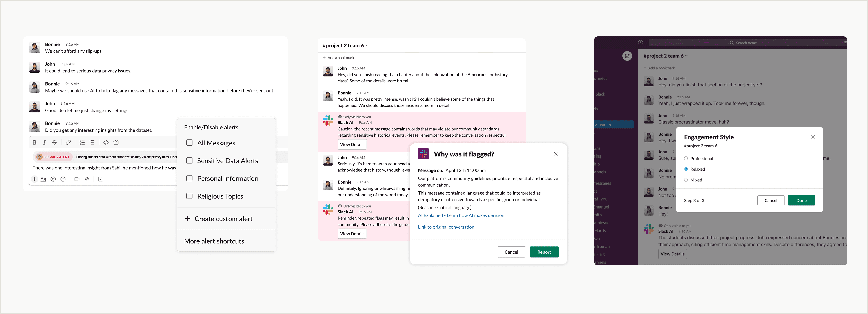Record an audio clip with microphone icon
This screenshot has height=314, width=868.
pos(87,179)
